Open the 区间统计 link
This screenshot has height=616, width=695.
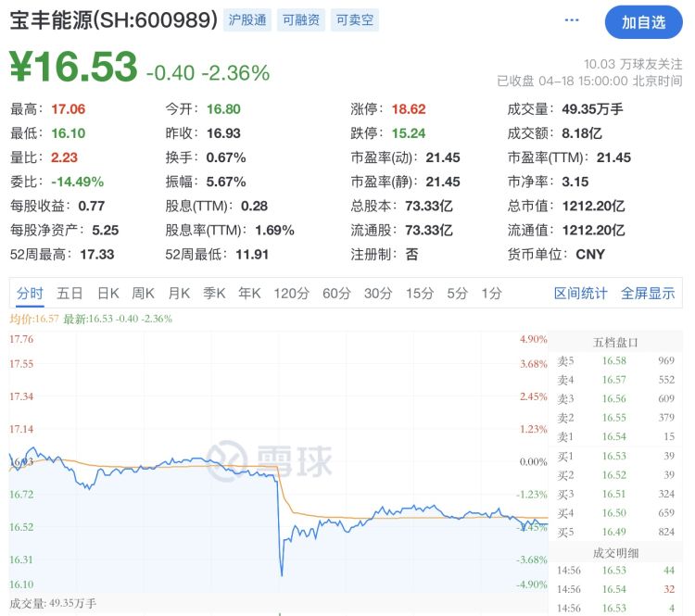click(581, 294)
